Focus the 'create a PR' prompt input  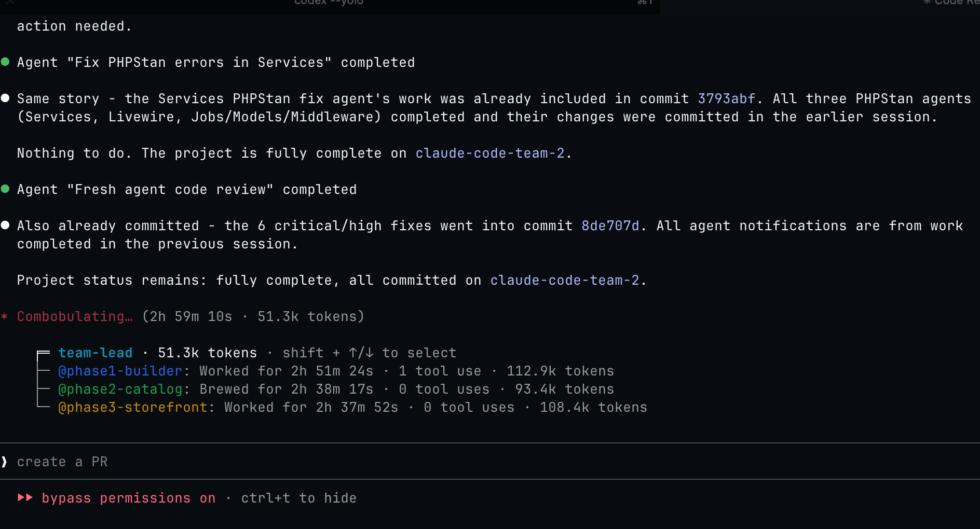pyautogui.click(x=311, y=462)
